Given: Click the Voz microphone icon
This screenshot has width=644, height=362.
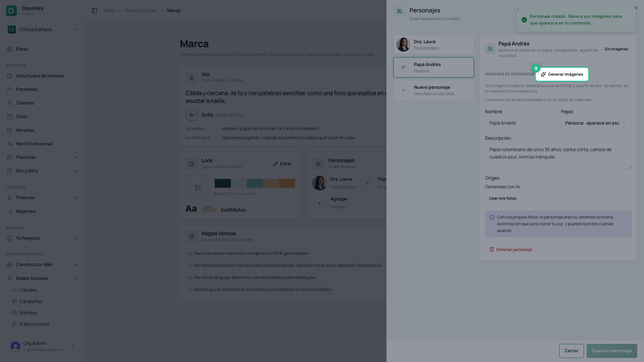Looking at the screenshot, I should [192, 77].
